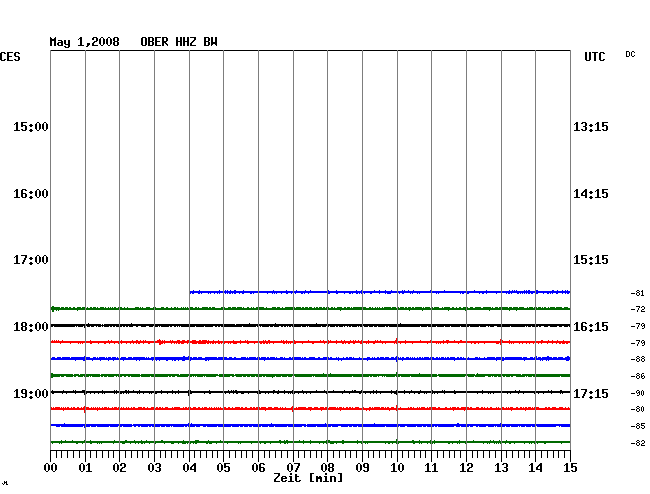Select the 17:00 CES time label

click(x=31, y=260)
